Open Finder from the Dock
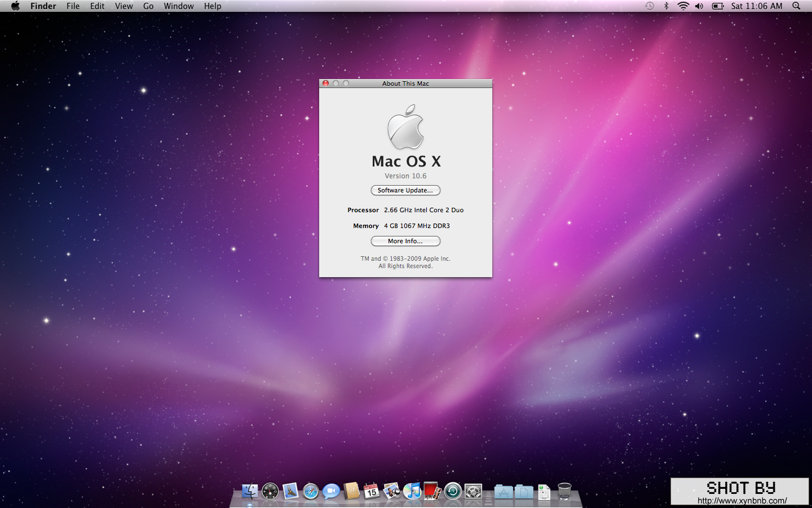The image size is (812, 508). coord(250,491)
